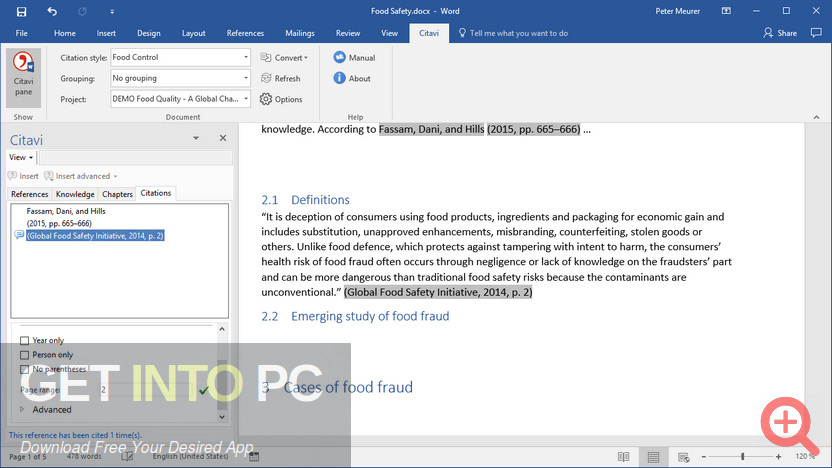Click Insert in the Citavi pane

(23, 176)
